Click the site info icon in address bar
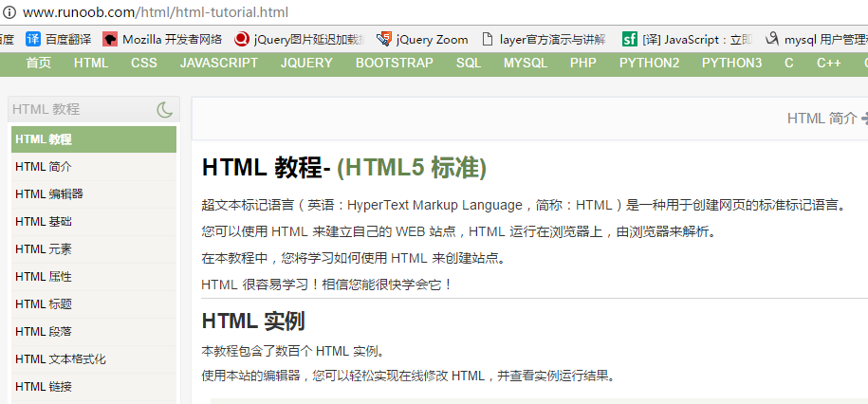The height and width of the screenshot is (404, 868). 9,13
